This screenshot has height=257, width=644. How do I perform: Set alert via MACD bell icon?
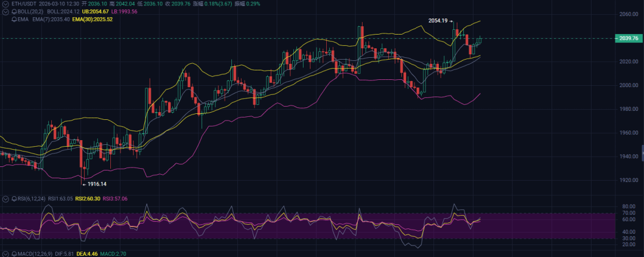click(x=14, y=253)
